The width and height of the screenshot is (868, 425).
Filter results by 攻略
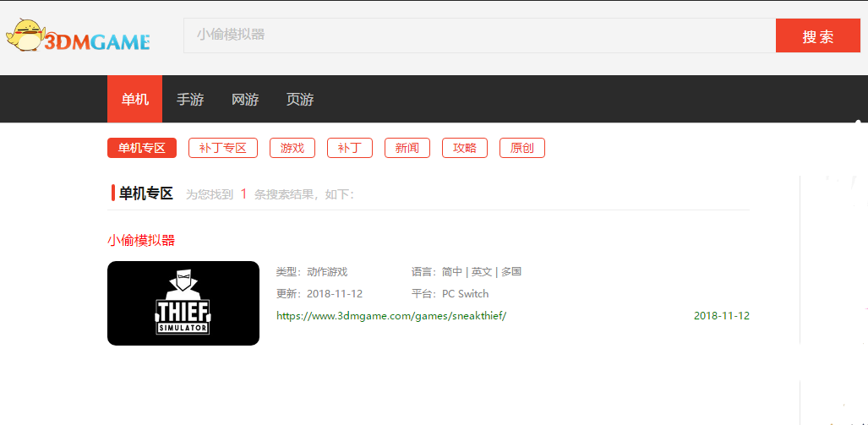point(465,148)
